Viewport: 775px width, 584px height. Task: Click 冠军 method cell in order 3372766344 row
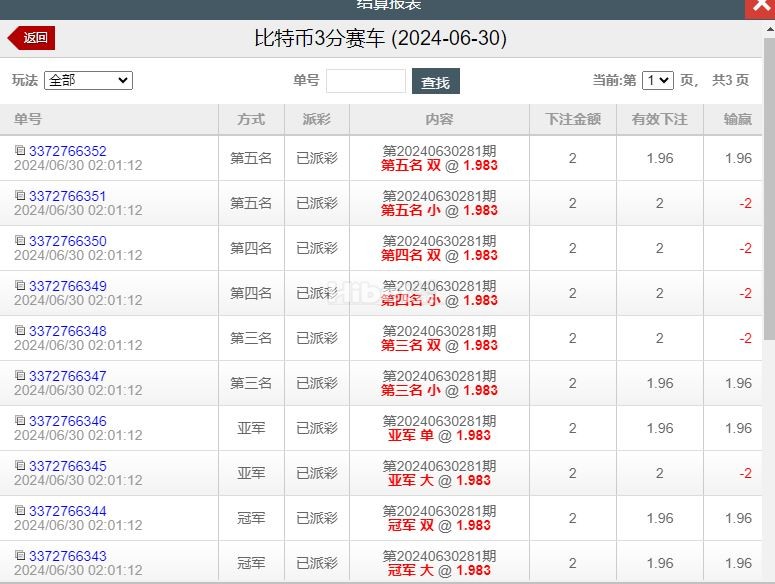point(251,518)
